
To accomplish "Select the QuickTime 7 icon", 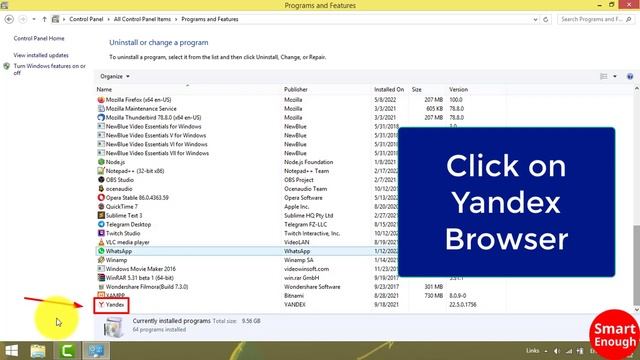I will [x=101, y=207].
